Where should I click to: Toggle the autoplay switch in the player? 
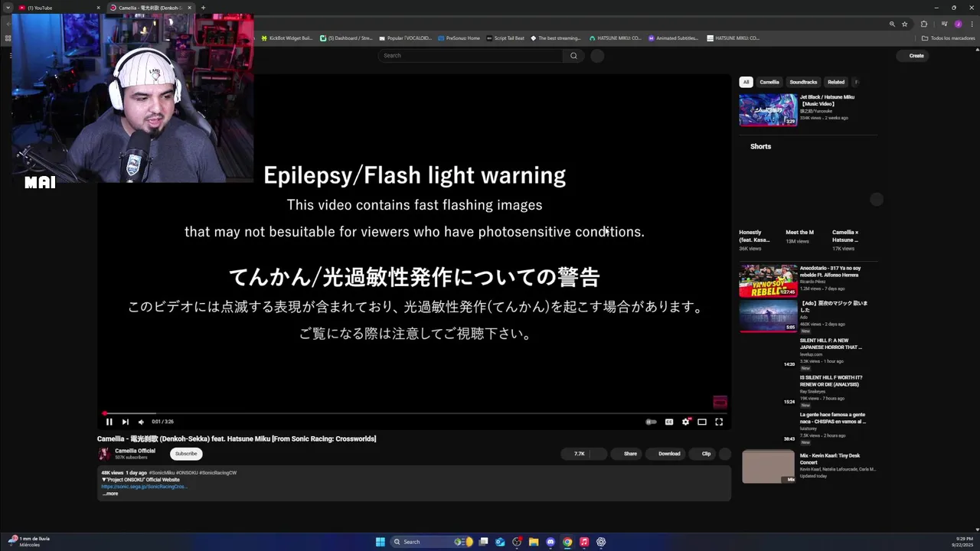(651, 422)
